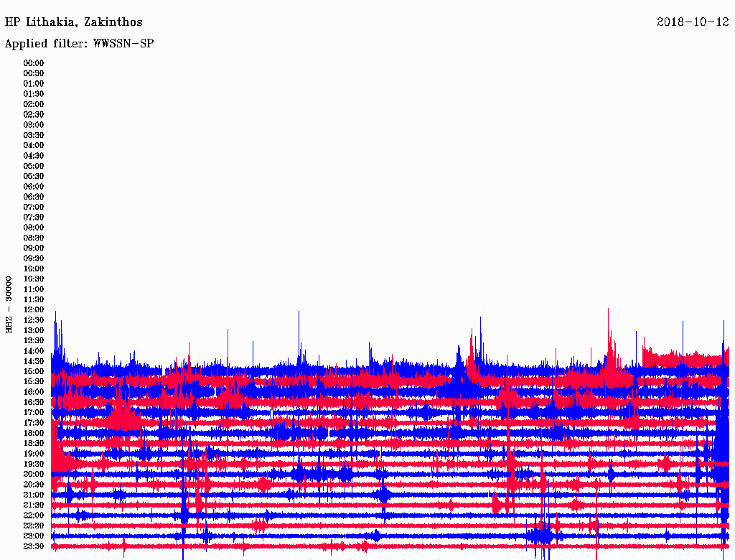
Task: Select the 23:30 time label
Action: (x=34, y=546)
